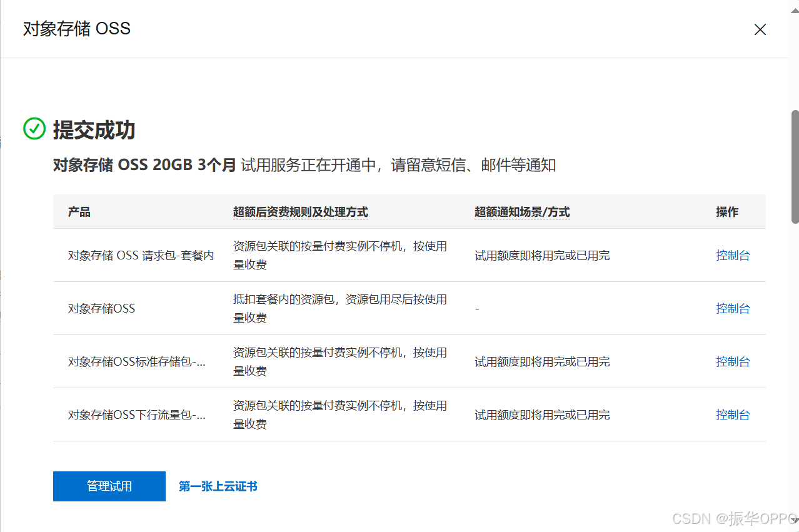
Task: Click the 对象存储 OSS dialog title
Action: tap(77, 29)
